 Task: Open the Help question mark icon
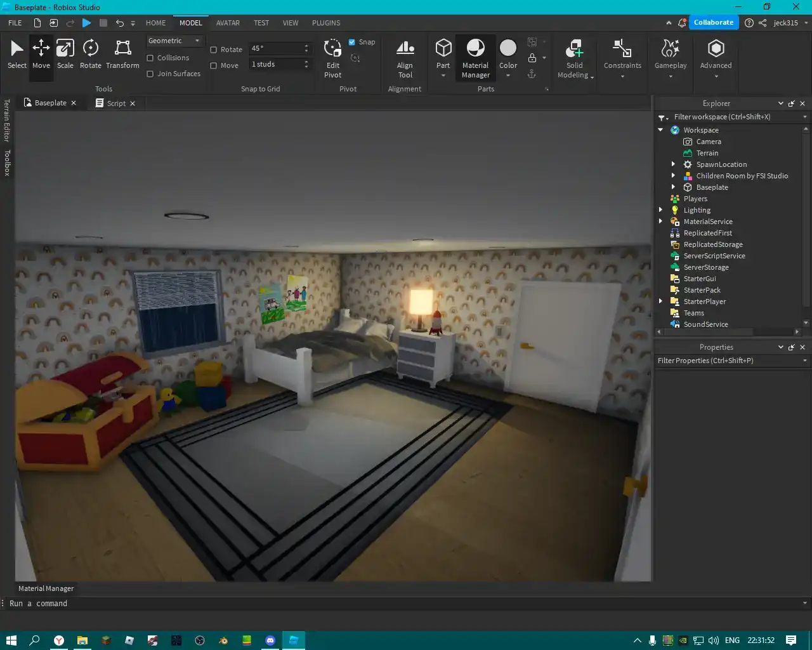pos(749,23)
